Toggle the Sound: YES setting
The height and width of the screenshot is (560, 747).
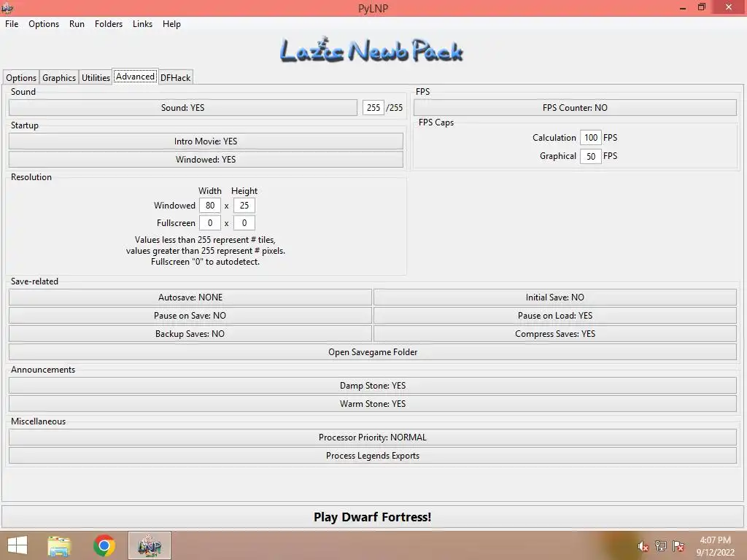tap(183, 108)
